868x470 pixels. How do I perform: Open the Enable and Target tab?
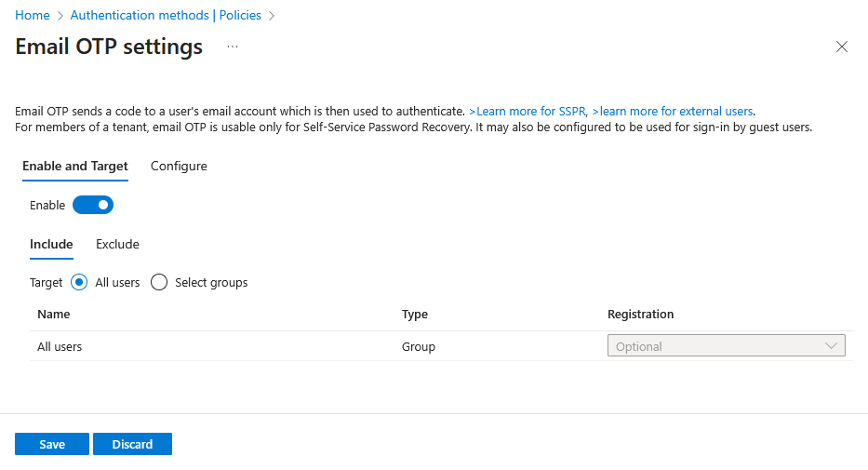[x=75, y=166]
